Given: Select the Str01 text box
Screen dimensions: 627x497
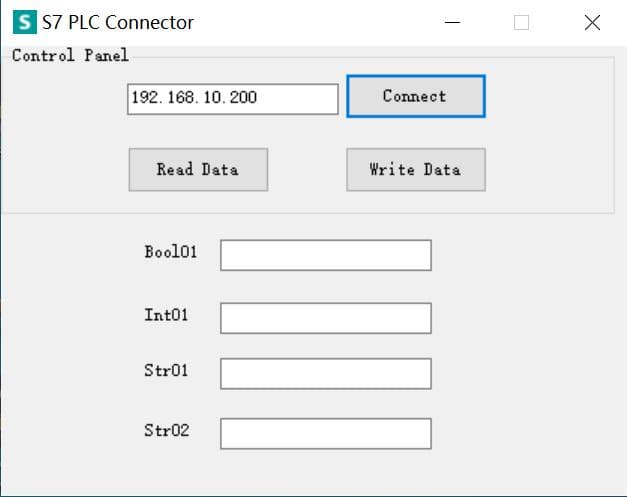Looking at the screenshot, I should (x=326, y=373).
